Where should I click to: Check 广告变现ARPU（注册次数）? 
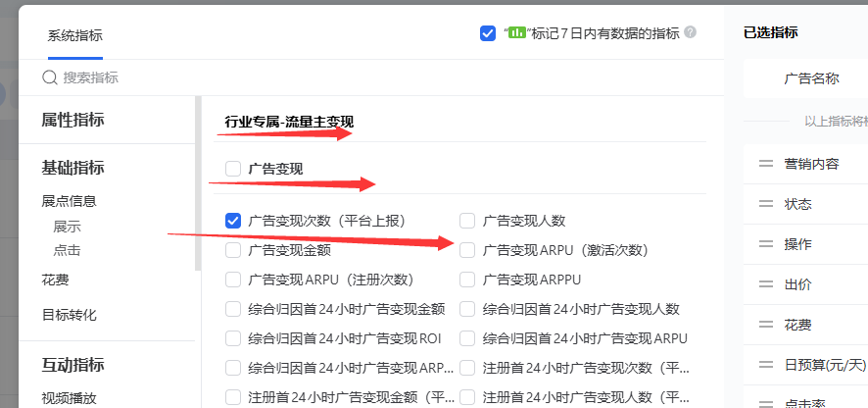[x=233, y=279]
